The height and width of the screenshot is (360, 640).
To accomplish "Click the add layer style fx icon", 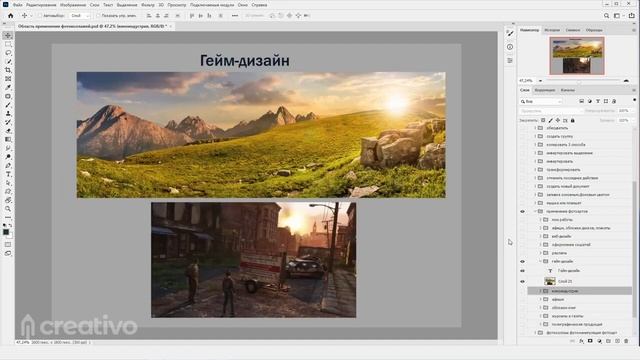I will click(581, 341).
